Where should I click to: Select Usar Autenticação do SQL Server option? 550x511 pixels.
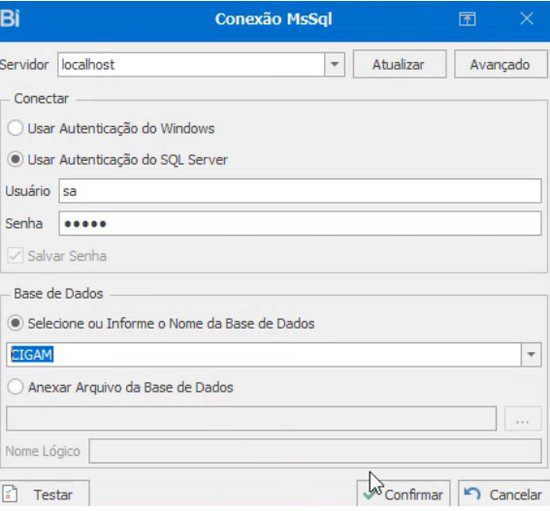(x=15, y=160)
